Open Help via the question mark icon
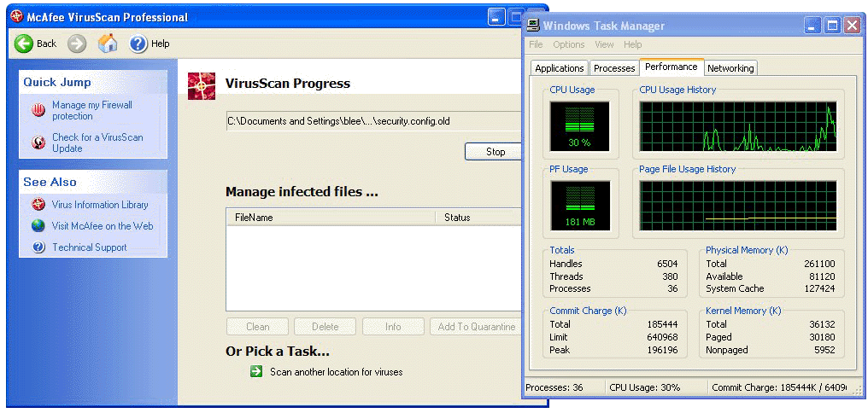The width and height of the screenshot is (868, 413). [138, 44]
